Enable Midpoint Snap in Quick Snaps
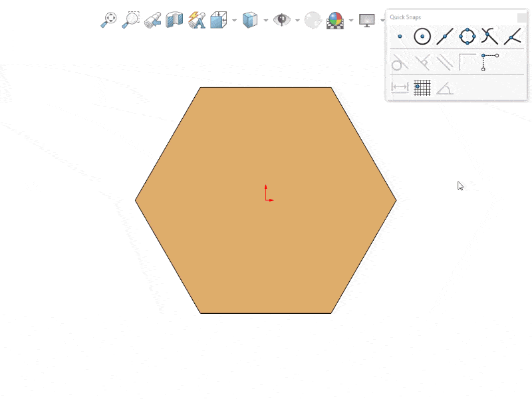532x399 pixels. 445,37
